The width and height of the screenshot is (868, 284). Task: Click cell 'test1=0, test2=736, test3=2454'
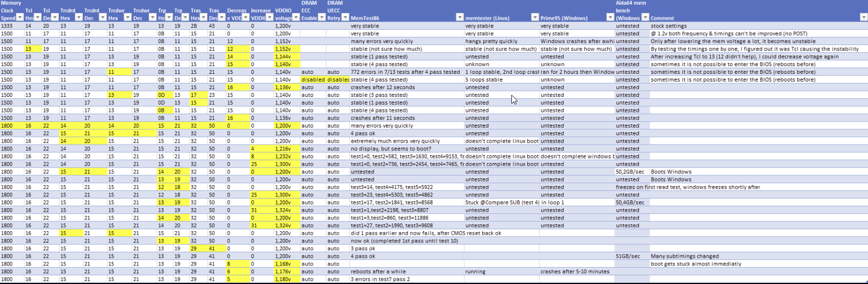click(407, 164)
